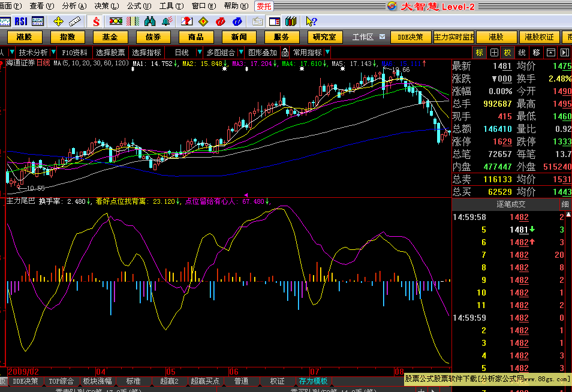Switch to the TOP综合 bottom tab
572x392 pixels.
pyautogui.click(x=61, y=381)
